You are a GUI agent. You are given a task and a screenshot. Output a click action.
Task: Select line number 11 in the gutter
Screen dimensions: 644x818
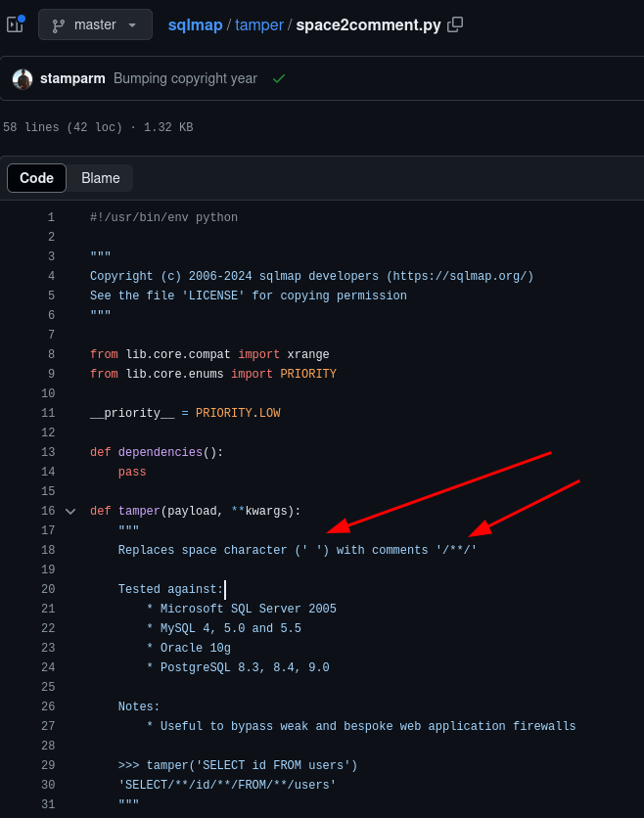click(48, 413)
